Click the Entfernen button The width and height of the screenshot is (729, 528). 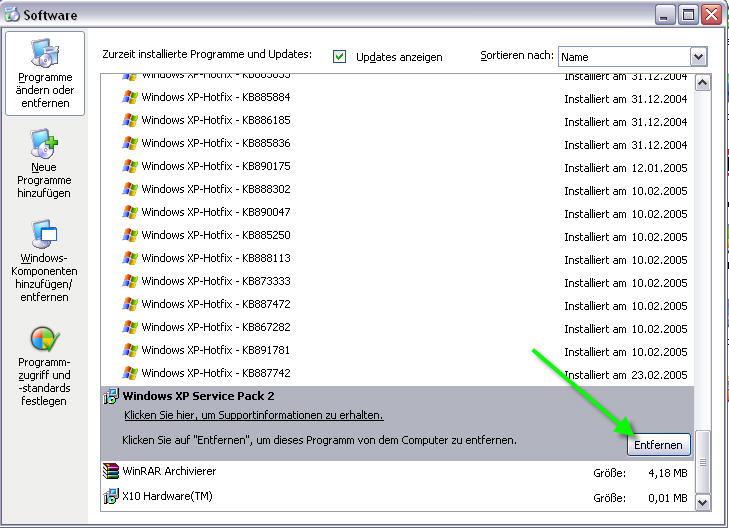pos(658,445)
